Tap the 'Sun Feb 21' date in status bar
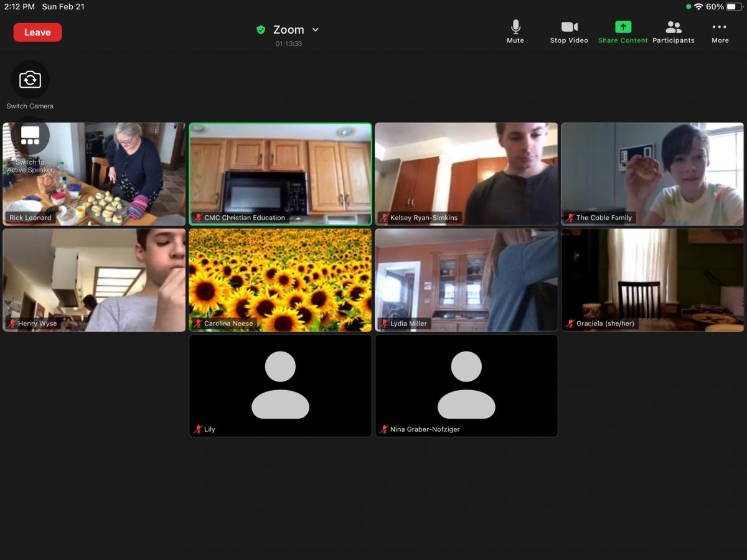Viewport: 747px width, 560px height. pos(63,7)
